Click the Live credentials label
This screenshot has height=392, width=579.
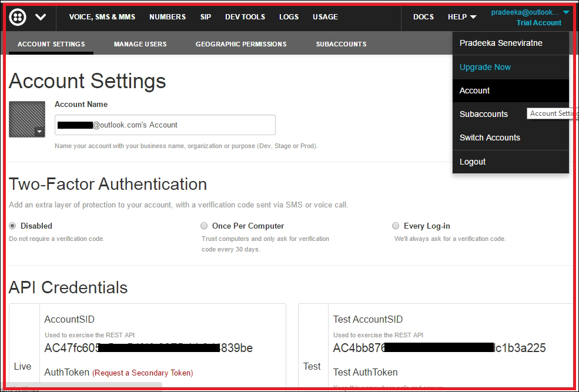[x=22, y=366]
